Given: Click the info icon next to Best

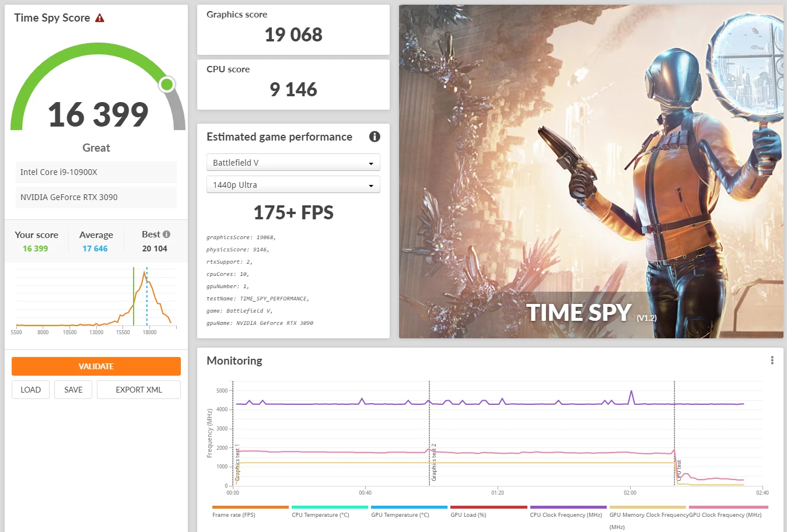Looking at the screenshot, I should (167, 235).
